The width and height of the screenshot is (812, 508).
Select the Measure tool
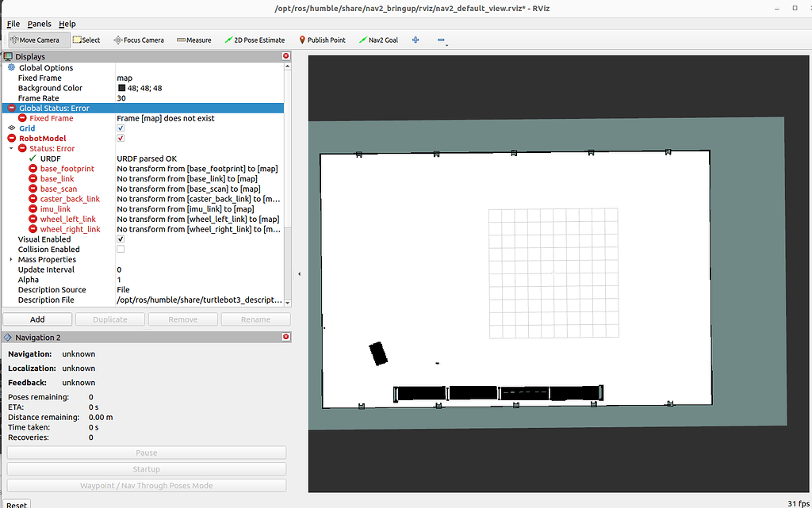[193, 39]
